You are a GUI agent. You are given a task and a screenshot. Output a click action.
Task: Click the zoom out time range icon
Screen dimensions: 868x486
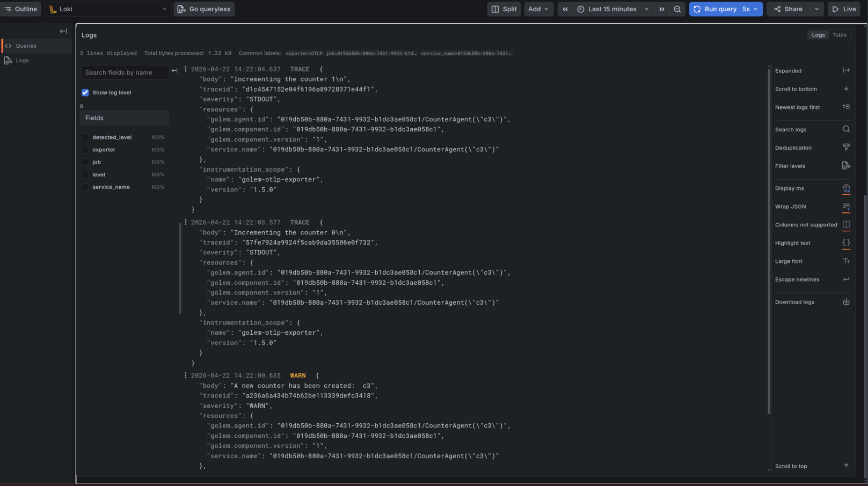click(677, 9)
